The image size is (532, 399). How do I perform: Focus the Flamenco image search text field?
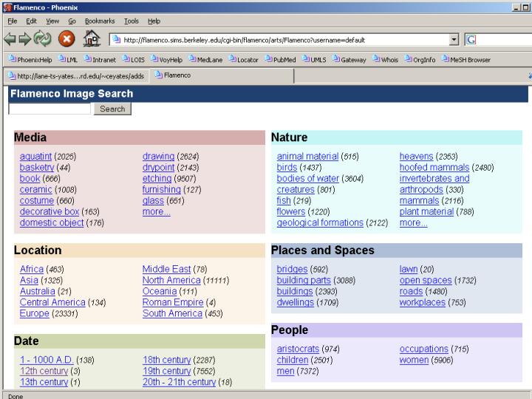click(50, 109)
